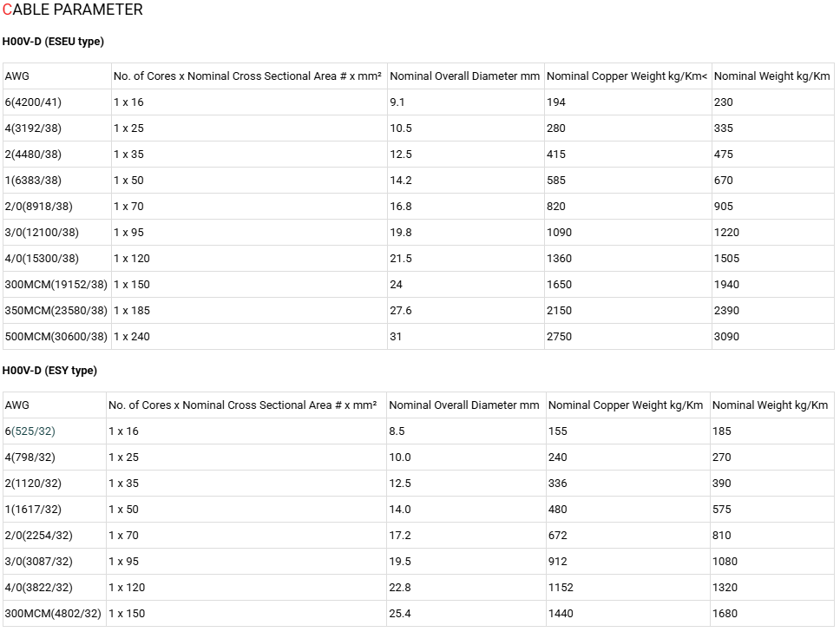Click the 27.6 diameter value
Viewport: 840px width, 632px height.
point(401,311)
